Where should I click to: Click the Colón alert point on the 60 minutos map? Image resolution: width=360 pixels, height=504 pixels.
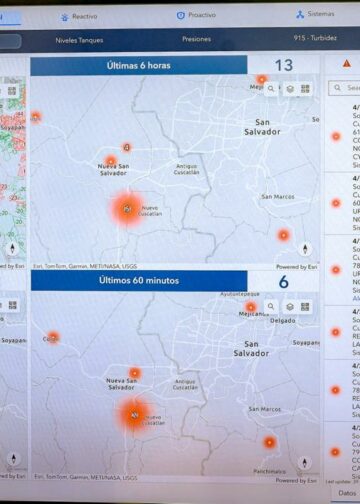coord(53,337)
